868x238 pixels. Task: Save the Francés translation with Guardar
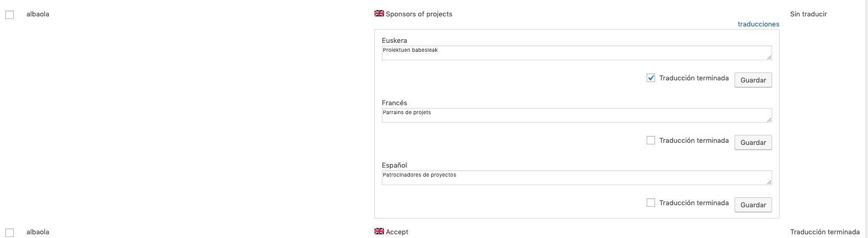point(753,142)
